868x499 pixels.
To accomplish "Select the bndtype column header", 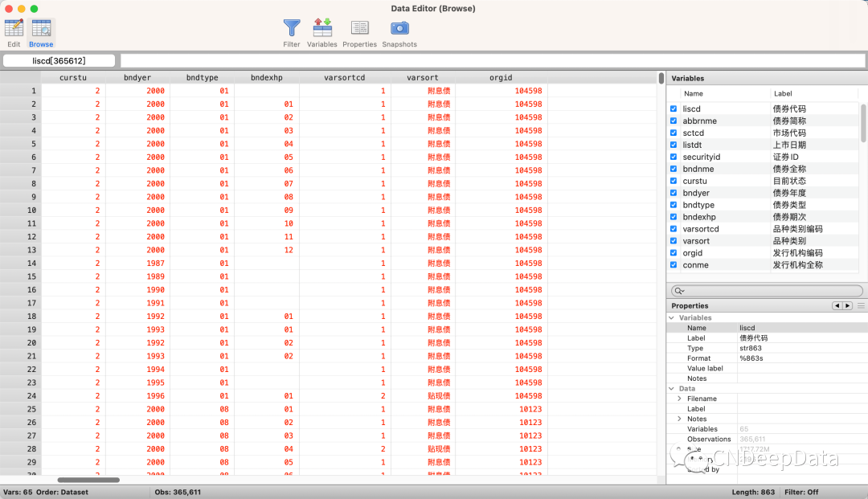I will point(202,77).
